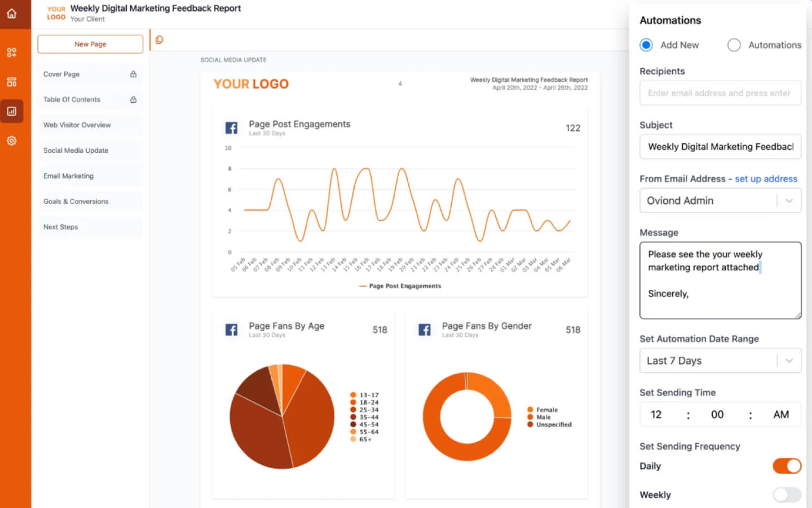This screenshot has width=812, height=508.
Task: Open the Home dashboard icon
Action: [x=12, y=14]
